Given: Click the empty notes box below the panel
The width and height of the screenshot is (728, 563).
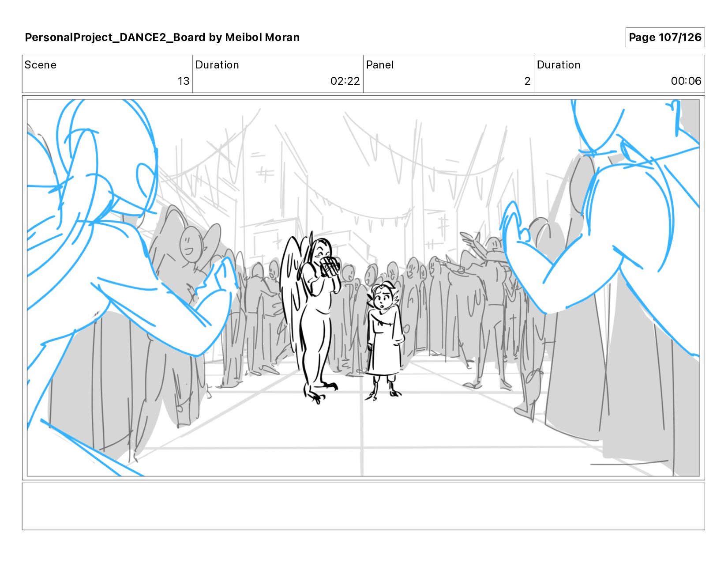Looking at the screenshot, I should coord(363,506).
